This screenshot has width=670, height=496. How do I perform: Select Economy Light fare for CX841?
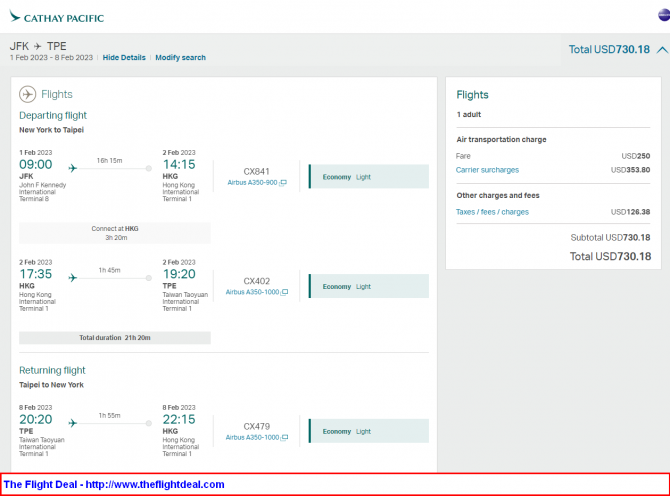click(x=369, y=176)
